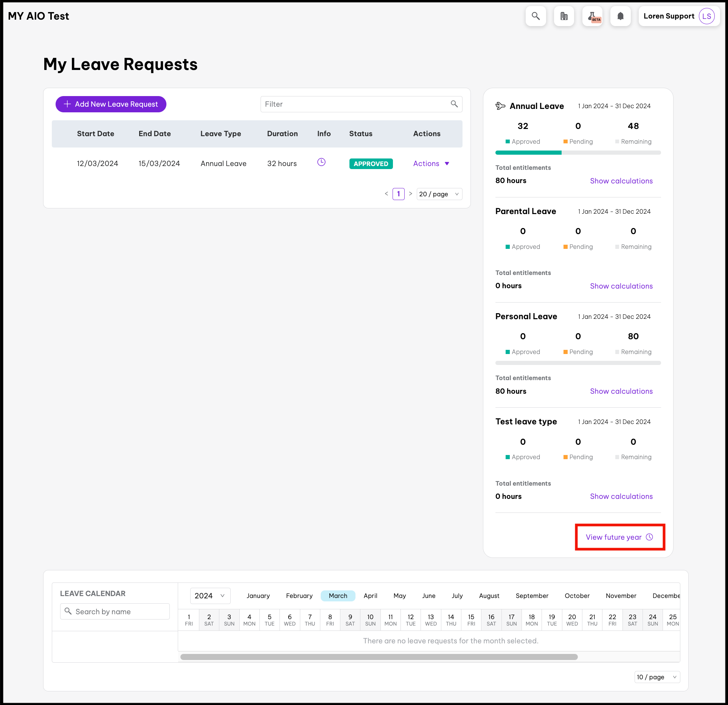The image size is (728, 705).
Task: Open the beta lab flask icon
Action: point(592,16)
